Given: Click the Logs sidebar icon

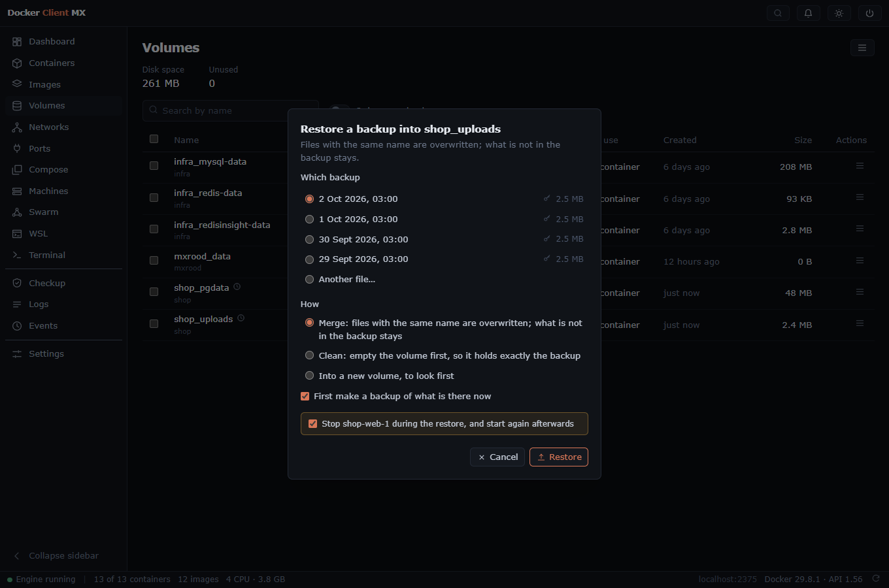Looking at the screenshot, I should pos(17,304).
